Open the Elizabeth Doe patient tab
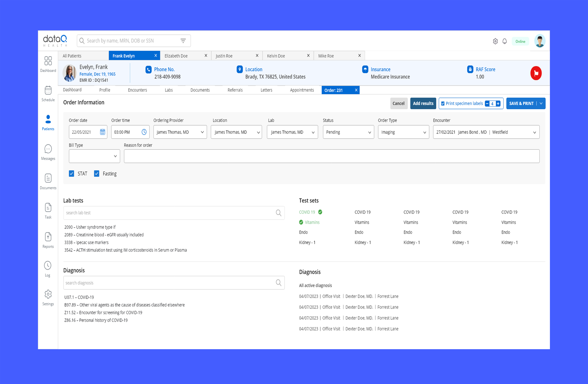This screenshot has height=384, width=588. coord(176,56)
